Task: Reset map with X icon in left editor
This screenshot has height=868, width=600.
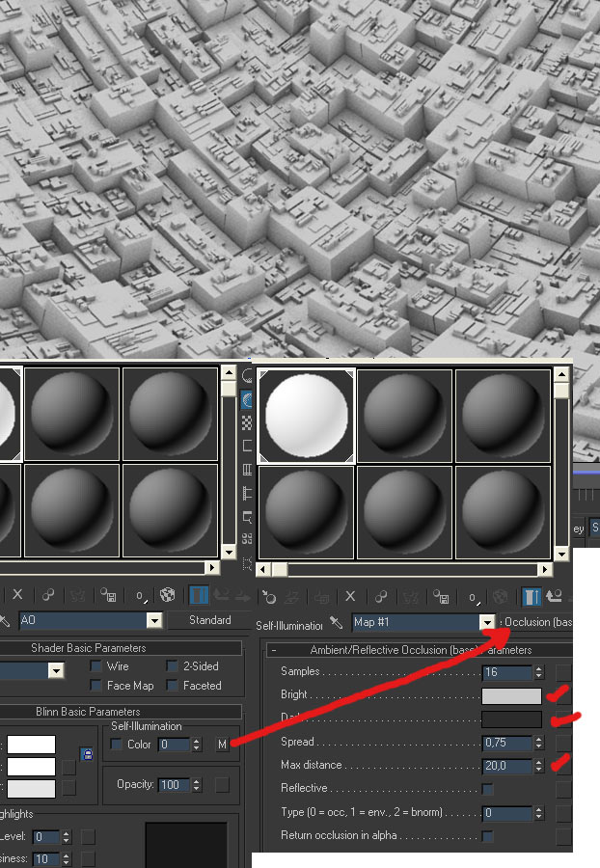Action: (17, 594)
